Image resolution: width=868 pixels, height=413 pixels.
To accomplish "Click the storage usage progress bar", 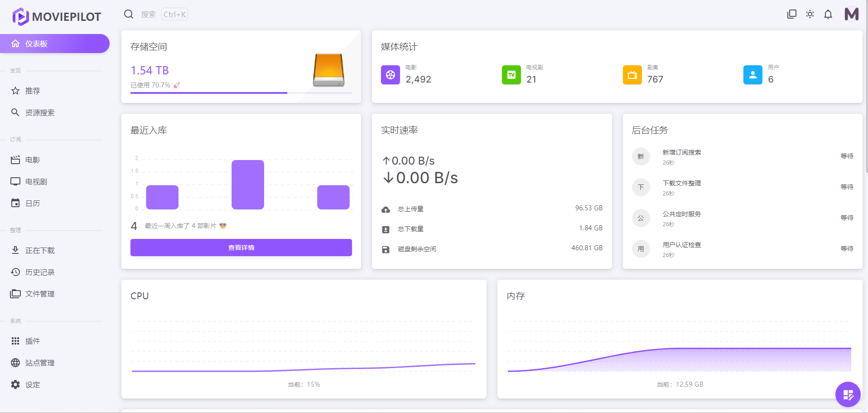I will (x=241, y=92).
